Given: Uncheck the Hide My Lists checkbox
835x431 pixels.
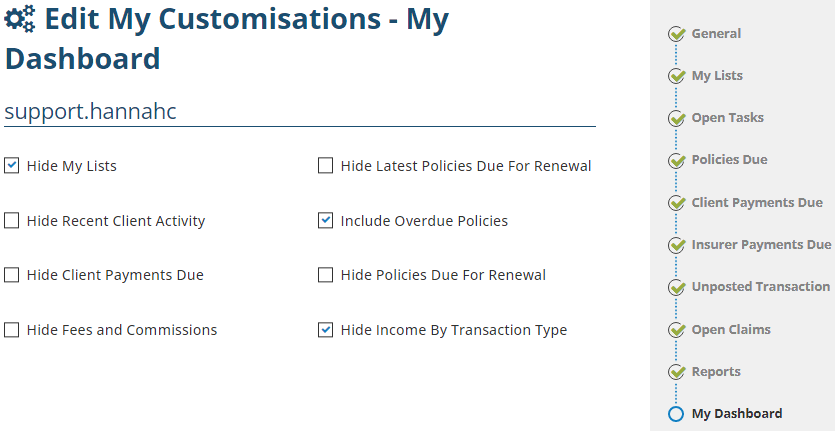Looking at the screenshot, I should (x=12, y=166).
